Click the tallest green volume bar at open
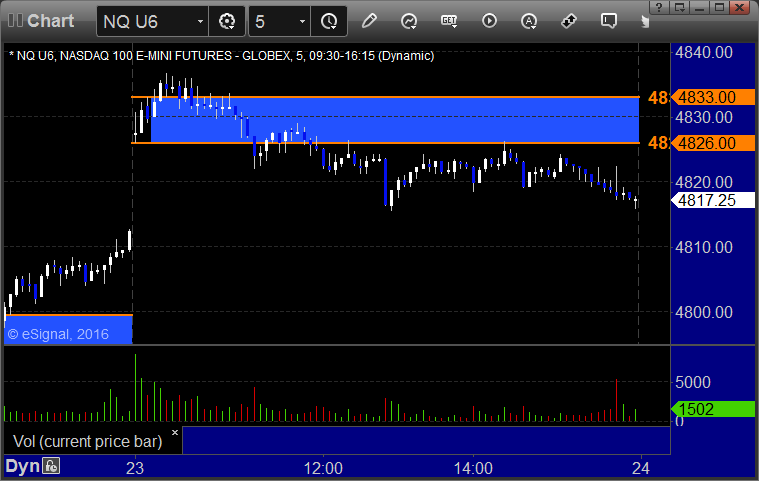The height and width of the screenshot is (481, 759). [x=136, y=388]
